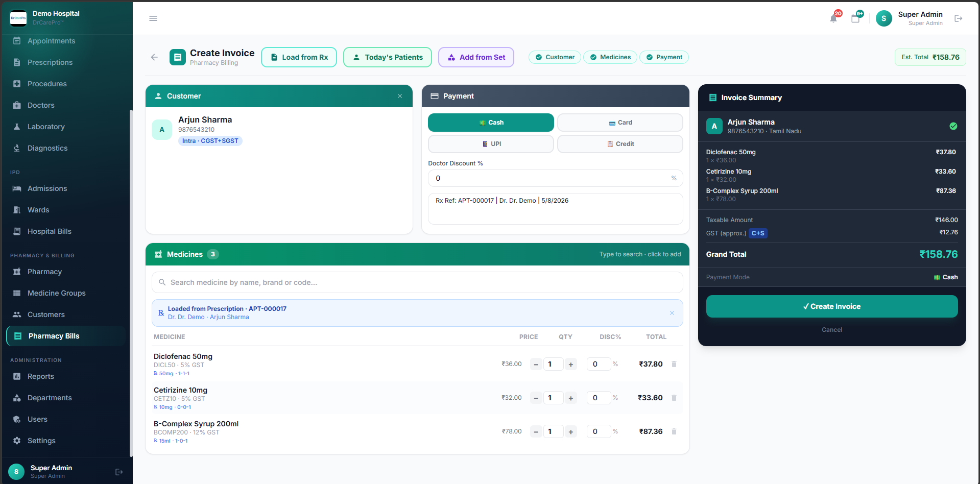Delete B-Complex Syrup 200ml row with trash icon
Screen dimensions: 980x484
[674, 431]
